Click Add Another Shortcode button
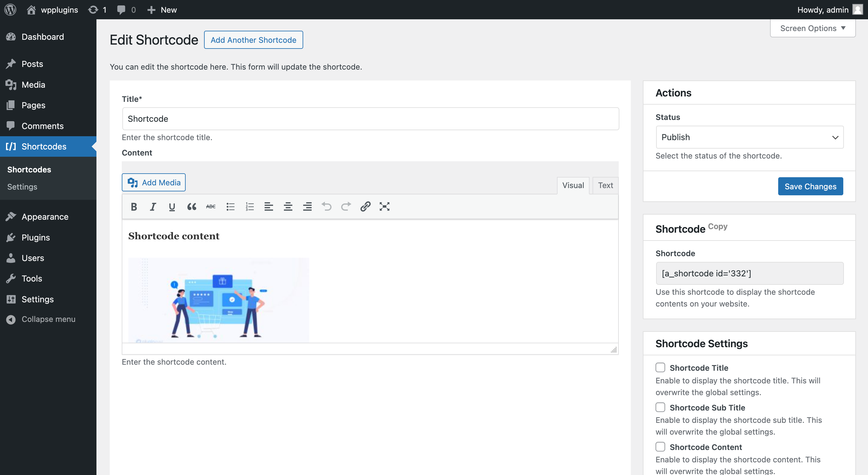Image resolution: width=868 pixels, height=475 pixels. click(253, 40)
